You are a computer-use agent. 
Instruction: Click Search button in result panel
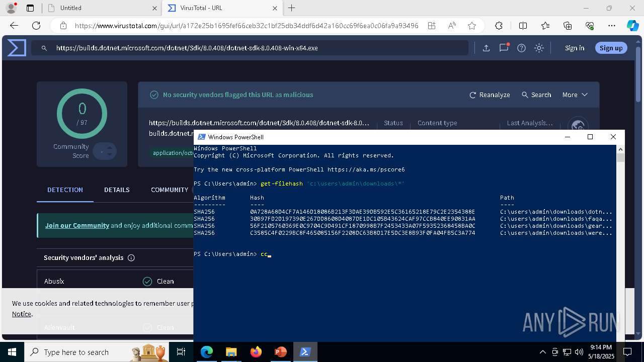[x=536, y=95]
